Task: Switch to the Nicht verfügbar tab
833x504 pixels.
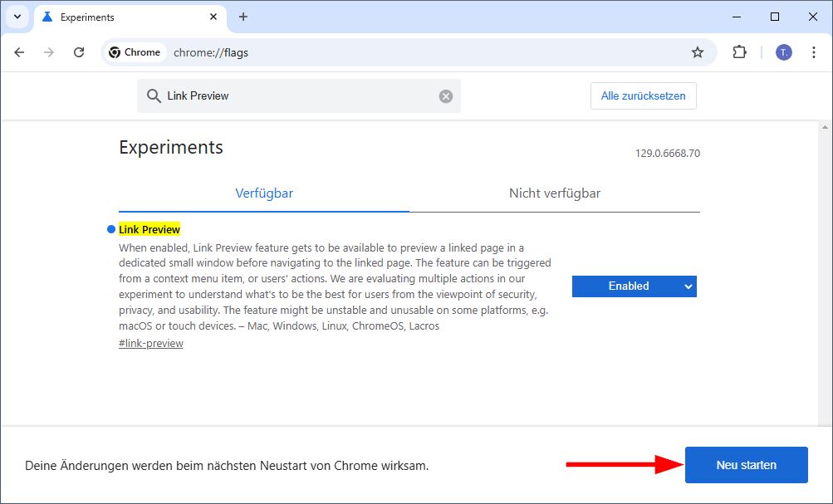Action: click(553, 193)
